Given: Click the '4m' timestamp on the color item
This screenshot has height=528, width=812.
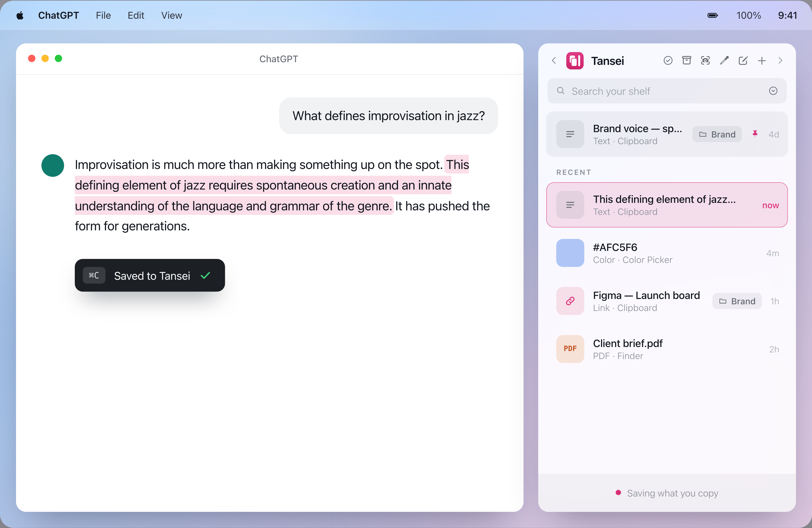Looking at the screenshot, I should click(772, 253).
